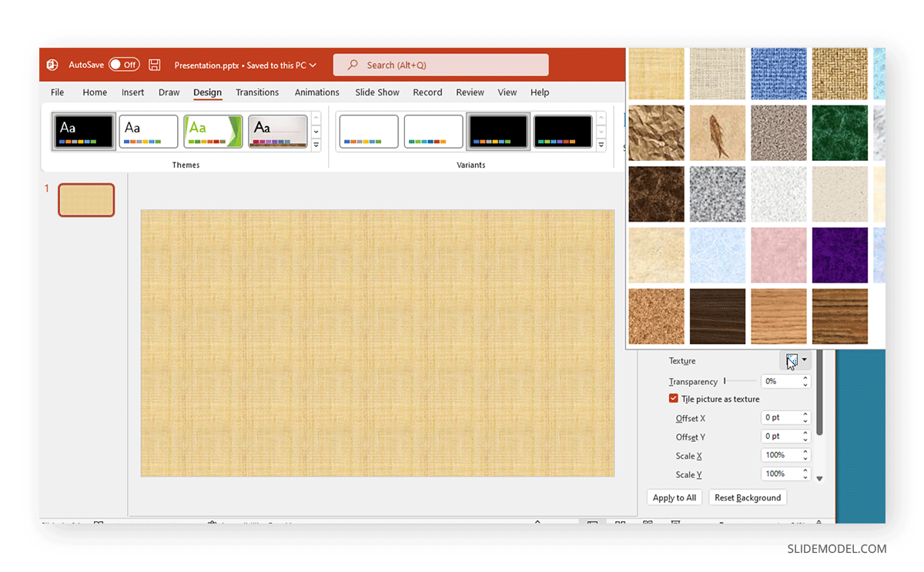This screenshot has height=572, width=924.
Task: Start Slide Show from the status bar icon
Action: (677, 523)
